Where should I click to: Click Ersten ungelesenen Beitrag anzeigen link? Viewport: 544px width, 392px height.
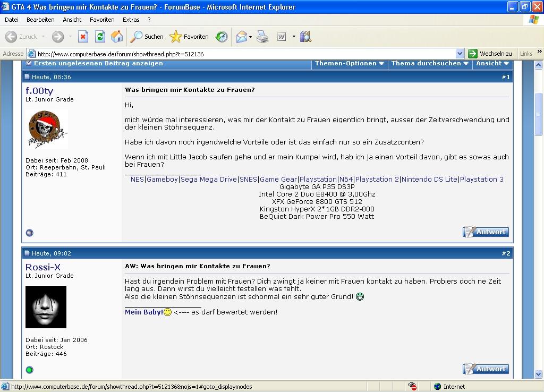click(98, 63)
